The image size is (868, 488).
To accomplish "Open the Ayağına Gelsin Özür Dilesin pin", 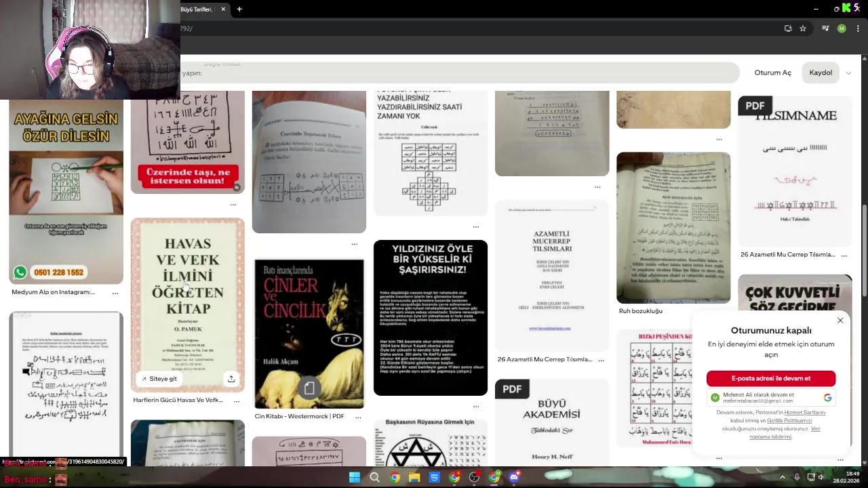I will coord(66,192).
